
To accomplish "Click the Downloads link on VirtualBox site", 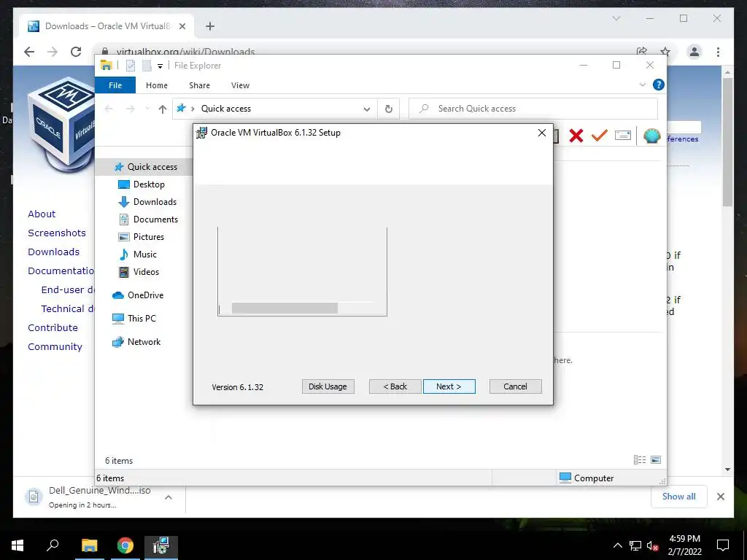I will click(53, 252).
